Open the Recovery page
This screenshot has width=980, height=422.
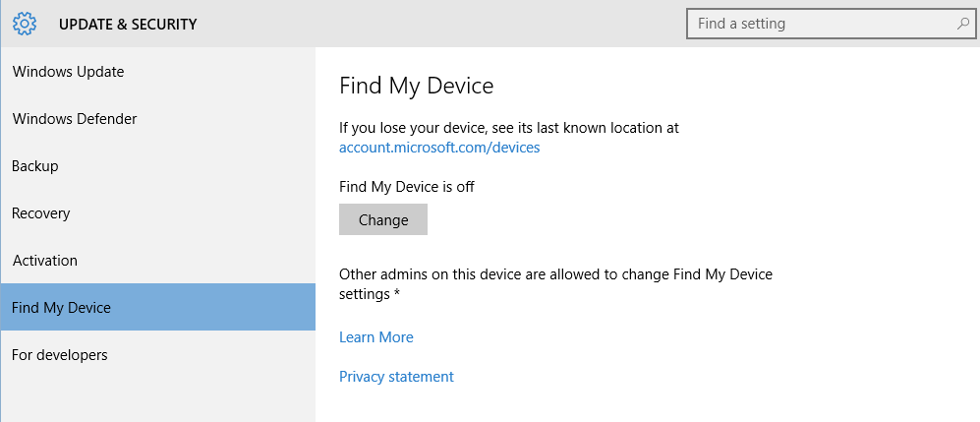(x=41, y=213)
